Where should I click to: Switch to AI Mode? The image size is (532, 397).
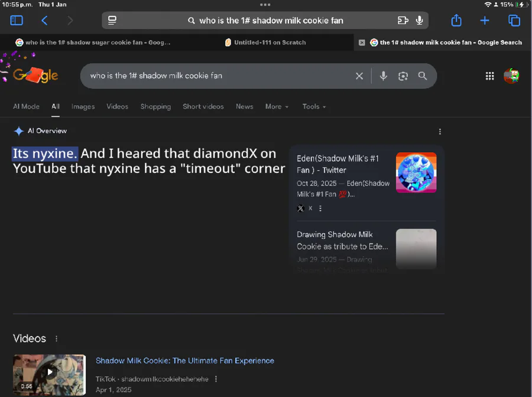[26, 106]
